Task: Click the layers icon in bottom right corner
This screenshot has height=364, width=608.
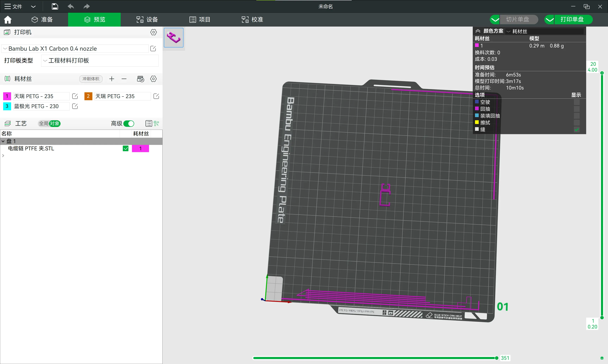Action: (602, 358)
